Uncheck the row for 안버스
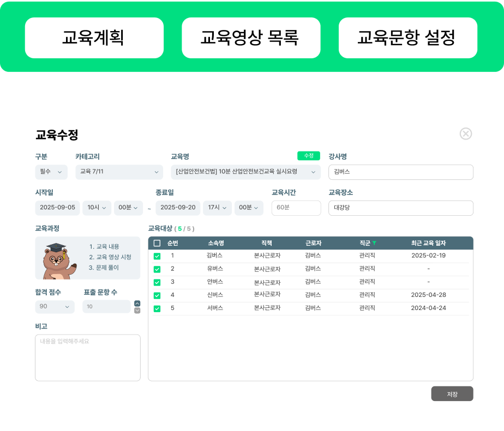Screen dimensions: 504x431 point(157,282)
